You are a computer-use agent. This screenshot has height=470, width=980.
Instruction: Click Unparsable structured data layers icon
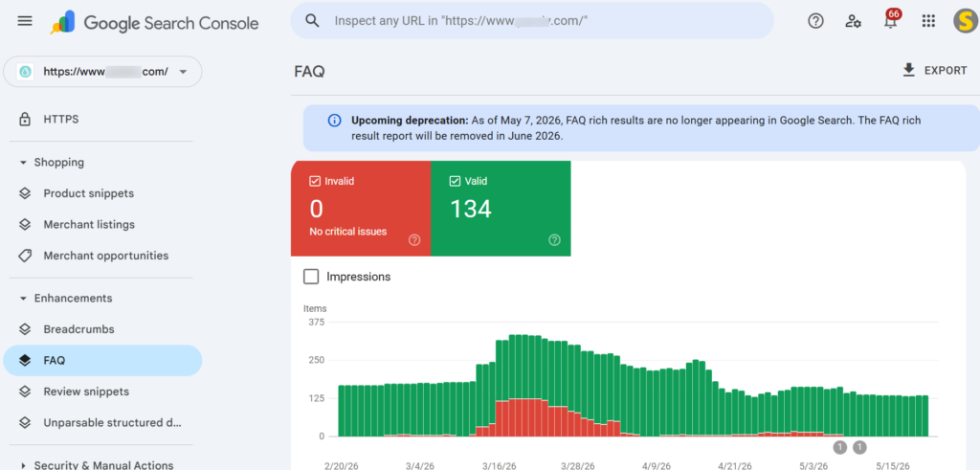(25, 422)
